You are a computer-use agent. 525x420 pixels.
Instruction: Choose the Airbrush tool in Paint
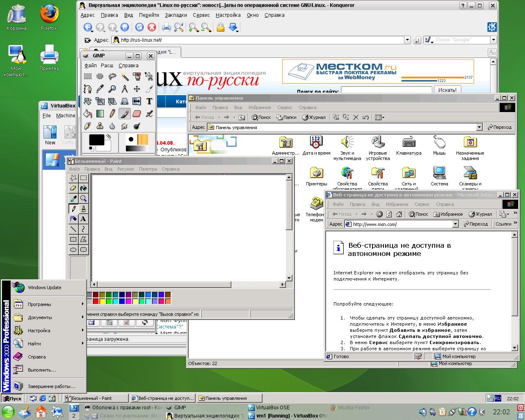click(73, 219)
